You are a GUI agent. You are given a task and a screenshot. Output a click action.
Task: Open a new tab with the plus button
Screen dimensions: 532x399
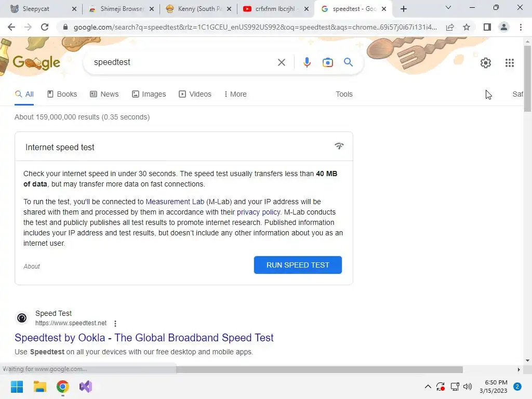403,9
